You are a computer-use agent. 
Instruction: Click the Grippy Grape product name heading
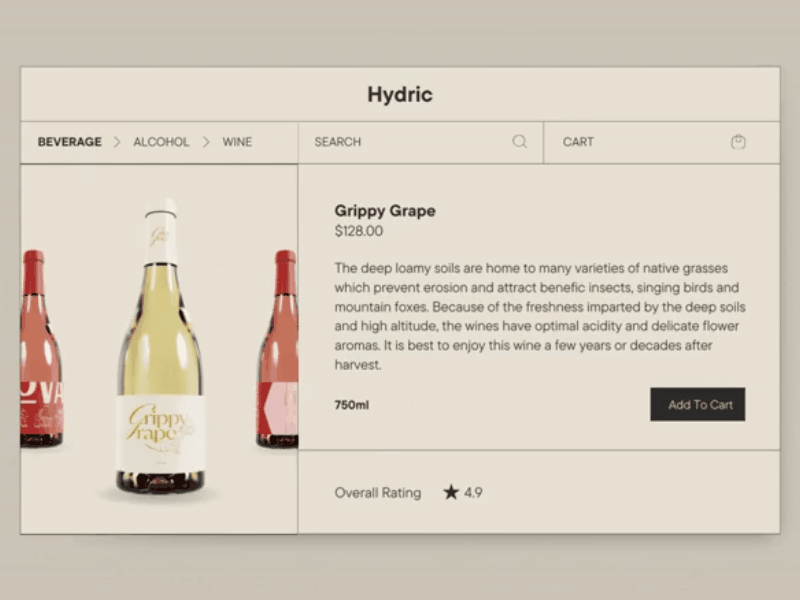point(385,211)
